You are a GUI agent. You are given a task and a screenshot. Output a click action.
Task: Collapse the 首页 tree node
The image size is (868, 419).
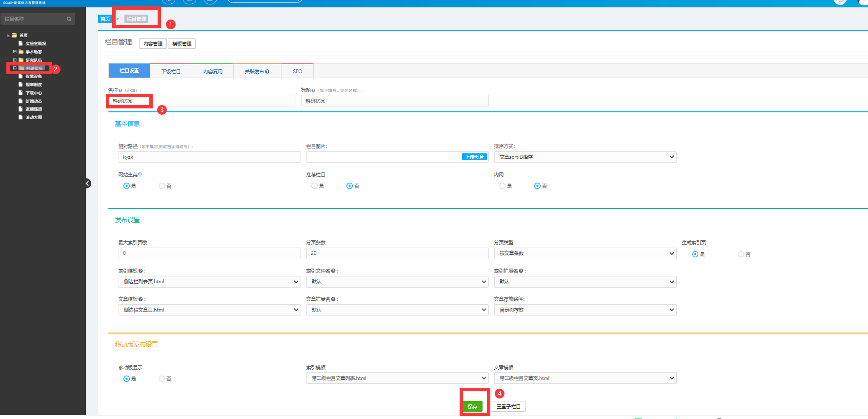[x=9, y=35]
